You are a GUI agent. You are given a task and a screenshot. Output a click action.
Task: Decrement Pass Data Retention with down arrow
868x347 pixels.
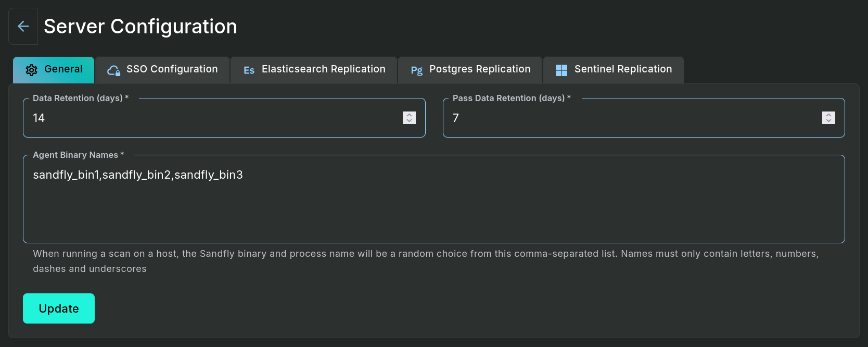(x=828, y=121)
